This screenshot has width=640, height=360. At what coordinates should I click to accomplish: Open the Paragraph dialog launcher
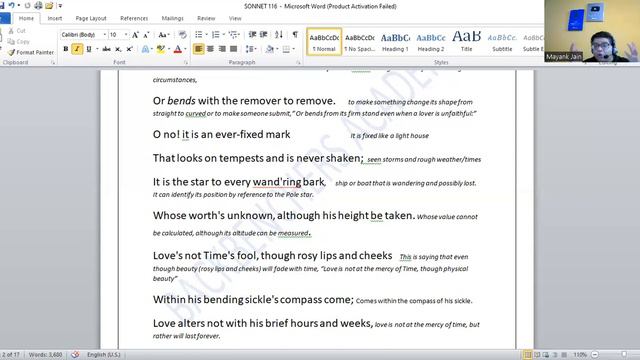298,62
